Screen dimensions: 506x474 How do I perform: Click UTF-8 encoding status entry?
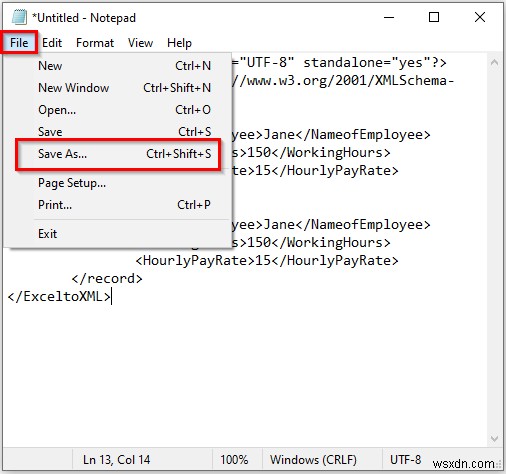406,460
